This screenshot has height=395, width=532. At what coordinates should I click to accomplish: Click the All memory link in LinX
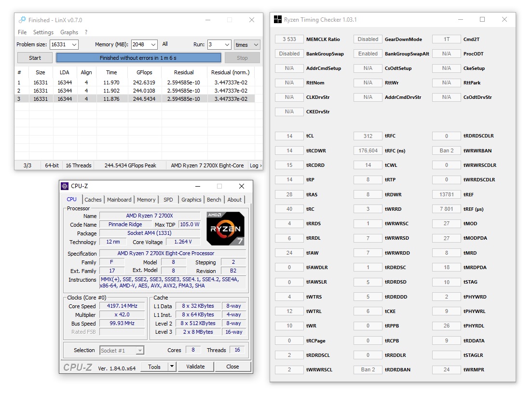coord(165,44)
